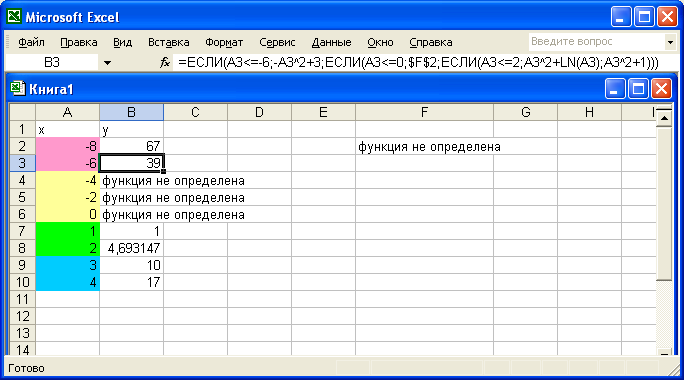Select green cell A7 with 1
This screenshot has width=684, height=380.
pos(67,231)
